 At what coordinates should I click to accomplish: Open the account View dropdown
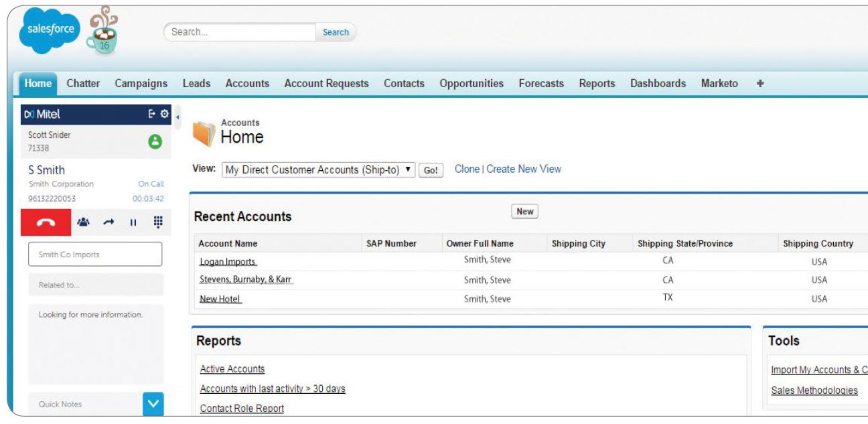point(319,169)
